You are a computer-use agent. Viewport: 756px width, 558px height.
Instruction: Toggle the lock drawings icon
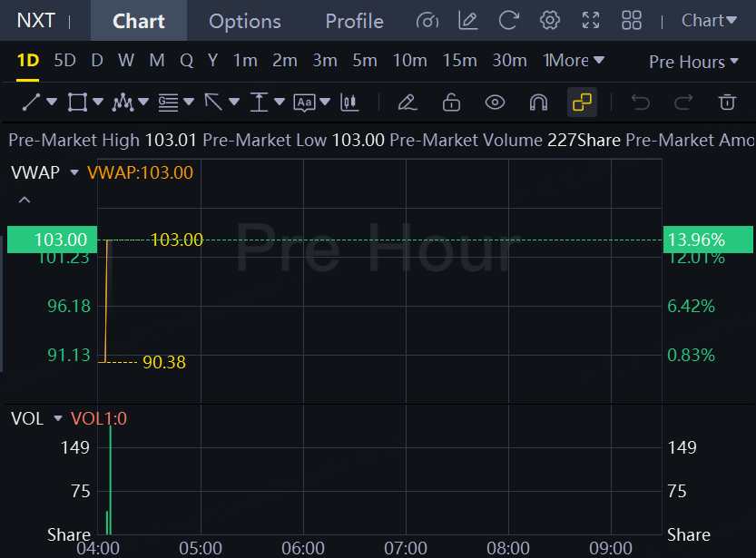coord(451,103)
